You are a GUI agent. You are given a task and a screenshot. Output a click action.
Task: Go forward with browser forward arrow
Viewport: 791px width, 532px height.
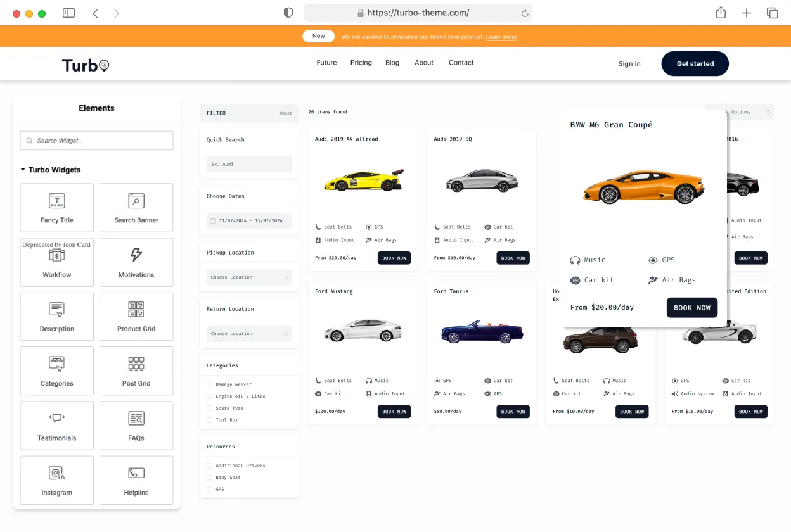pyautogui.click(x=117, y=13)
